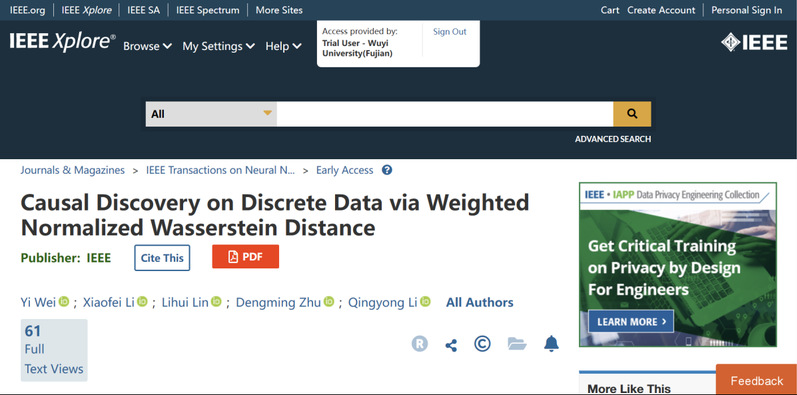Screen dimensions: 797x395
Task: Open the IEEE Xplore top bar link
Action: (x=86, y=10)
